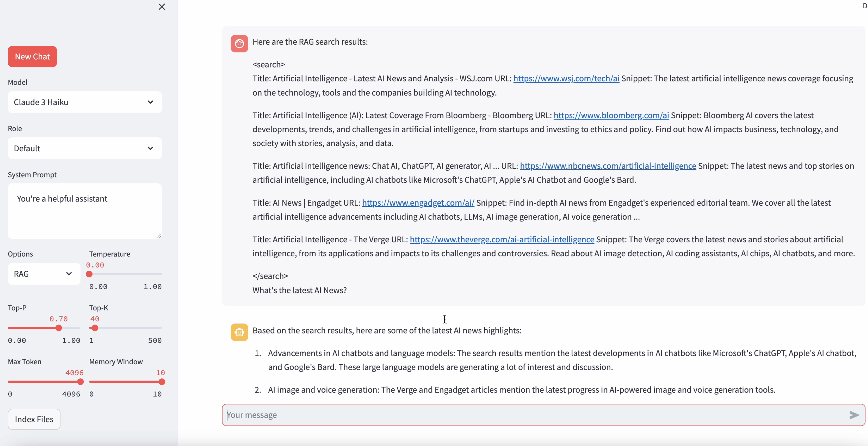Viewport: 868px width, 446px height.
Task: Open the nbcnews.com artificial-intelligence link
Action: click(x=607, y=166)
